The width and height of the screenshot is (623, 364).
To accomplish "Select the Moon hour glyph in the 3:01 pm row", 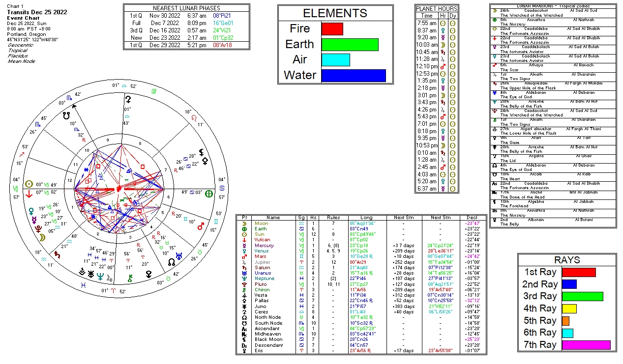I will (x=443, y=95).
